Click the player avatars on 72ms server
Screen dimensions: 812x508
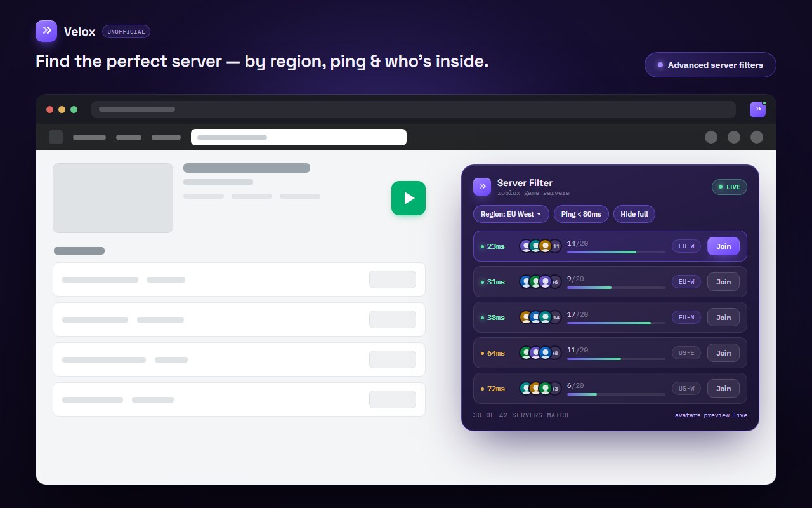click(540, 389)
